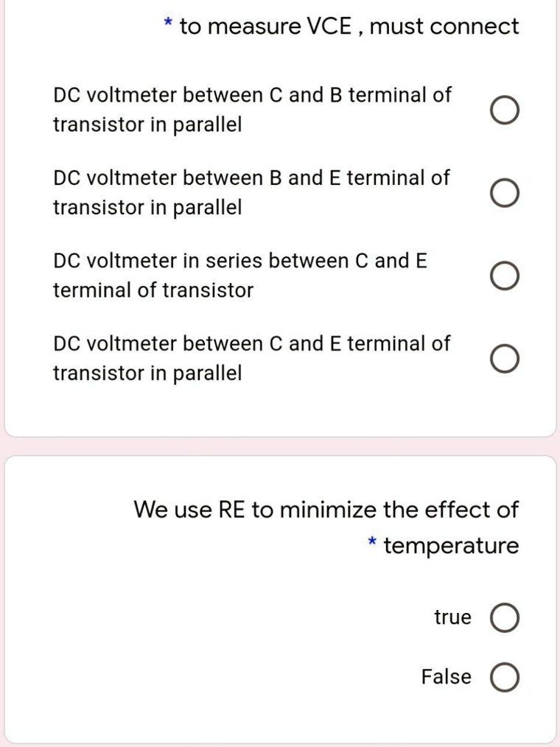Viewport: 560px width, 747px height.
Task: Click the 'False' text label
Action: click(x=446, y=676)
